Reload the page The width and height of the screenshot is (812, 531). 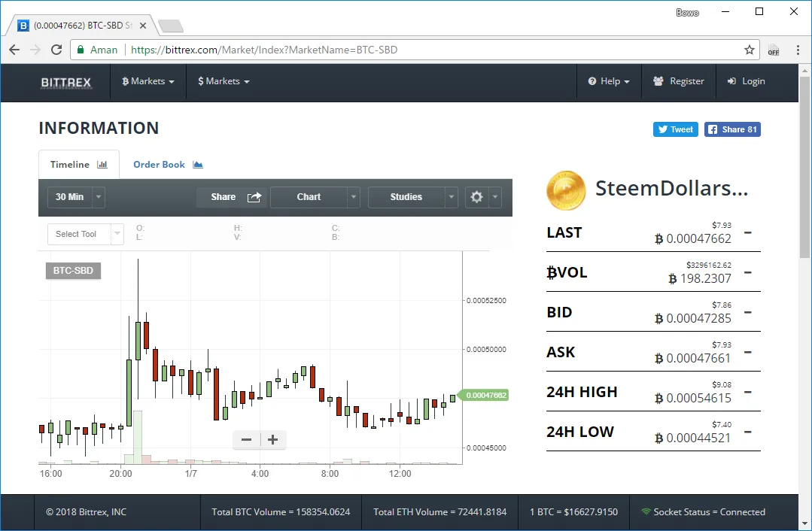56,50
